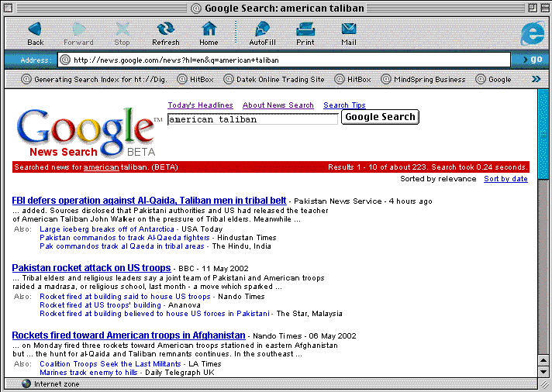Open Datek Online Trading Site favorite

pyautogui.click(x=274, y=79)
